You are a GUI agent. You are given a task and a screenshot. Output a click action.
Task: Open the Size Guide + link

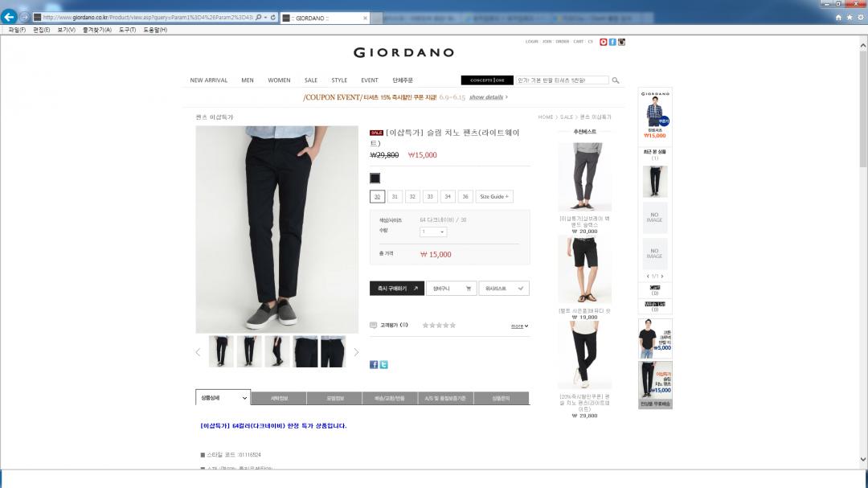[494, 197]
